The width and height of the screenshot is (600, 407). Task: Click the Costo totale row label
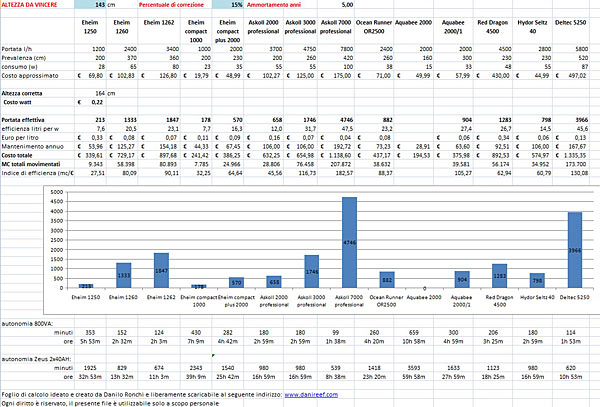pos(17,155)
